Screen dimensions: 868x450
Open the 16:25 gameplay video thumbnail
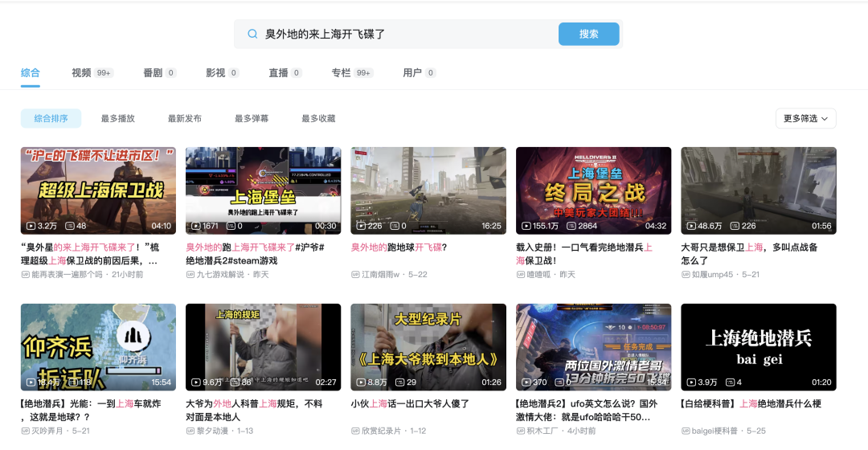428,190
